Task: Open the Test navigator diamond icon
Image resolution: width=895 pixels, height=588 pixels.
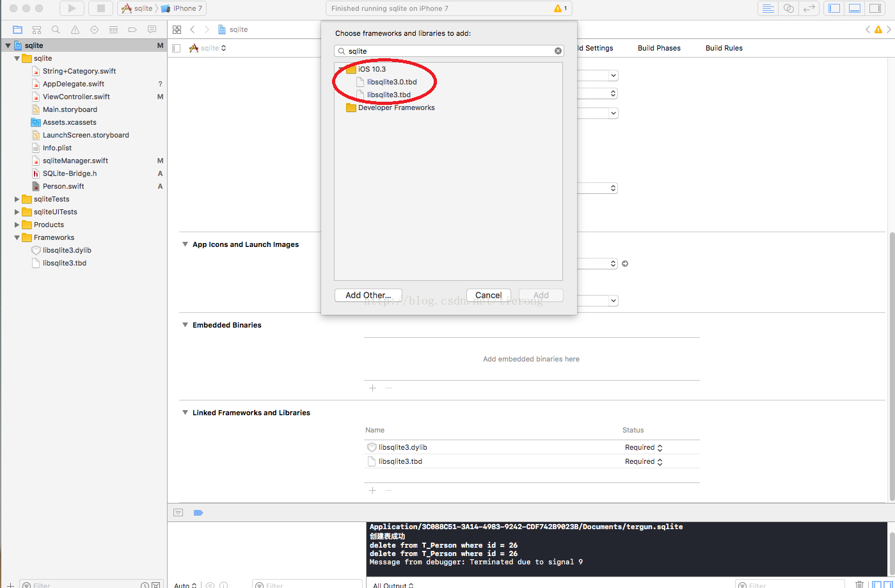Action: pos(94,29)
